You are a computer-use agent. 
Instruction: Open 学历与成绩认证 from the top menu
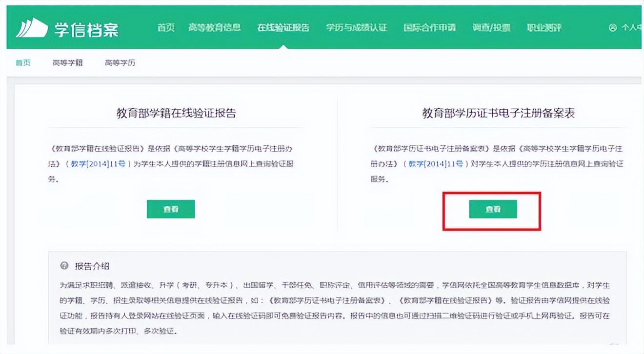(356, 28)
